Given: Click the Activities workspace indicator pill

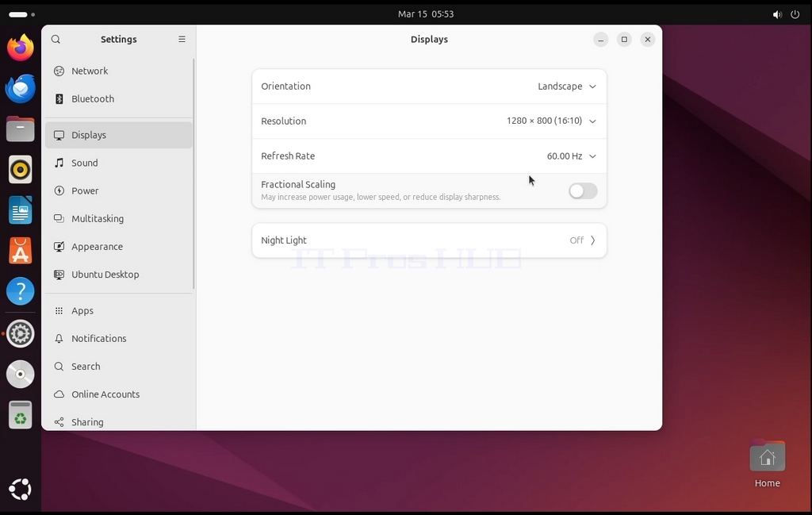Looking at the screenshot, I should pyautogui.click(x=18, y=14).
